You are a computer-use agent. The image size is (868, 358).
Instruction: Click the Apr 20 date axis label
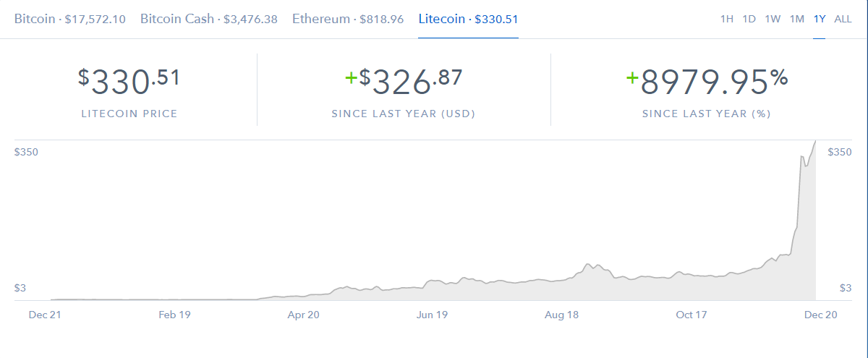[303, 315]
